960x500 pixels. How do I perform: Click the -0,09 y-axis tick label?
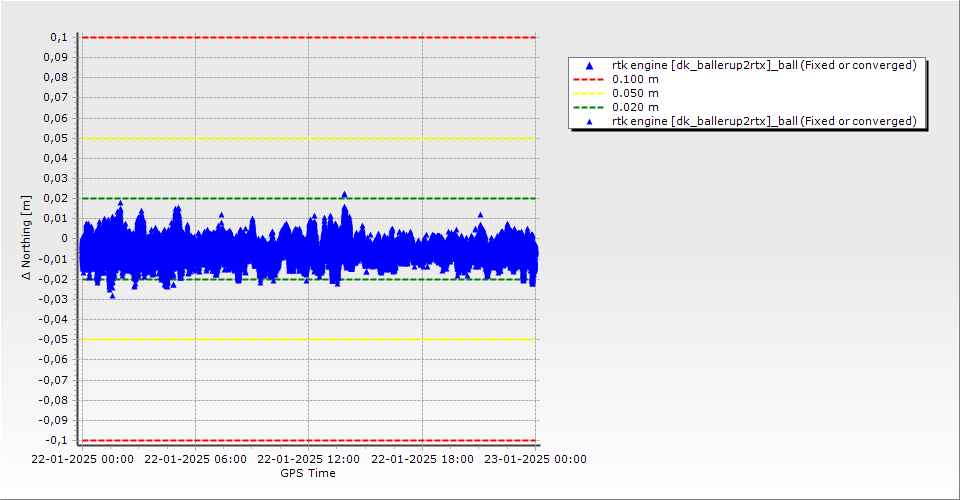point(53,420)
